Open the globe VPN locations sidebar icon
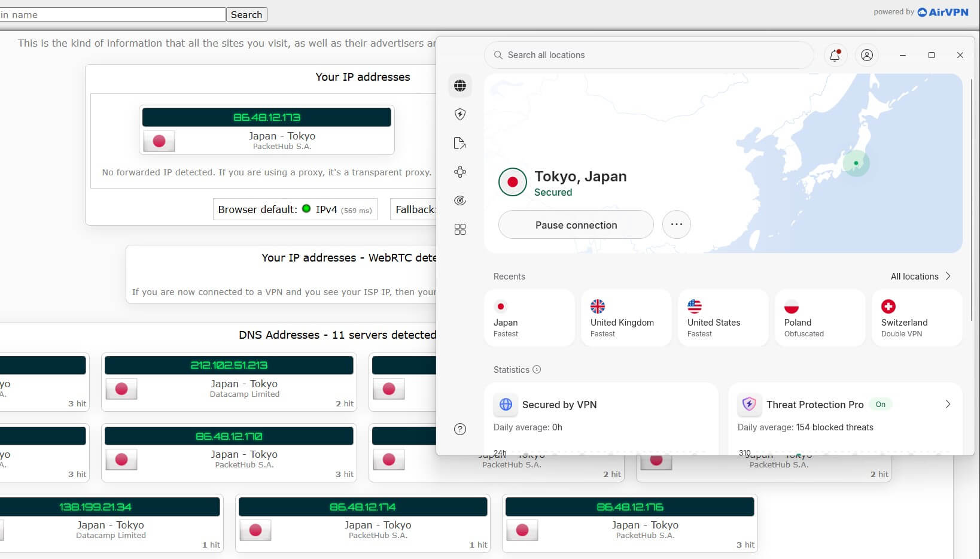The width and height of the screenshot is (980, 559). pyautogui.click(x=459, y=86)
